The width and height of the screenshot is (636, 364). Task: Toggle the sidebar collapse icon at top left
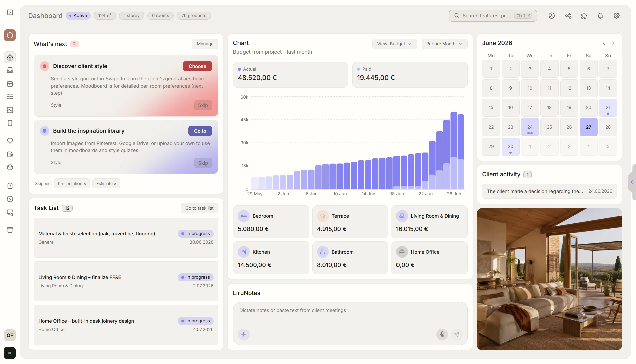pyautogui.click(x=10, y=12)
